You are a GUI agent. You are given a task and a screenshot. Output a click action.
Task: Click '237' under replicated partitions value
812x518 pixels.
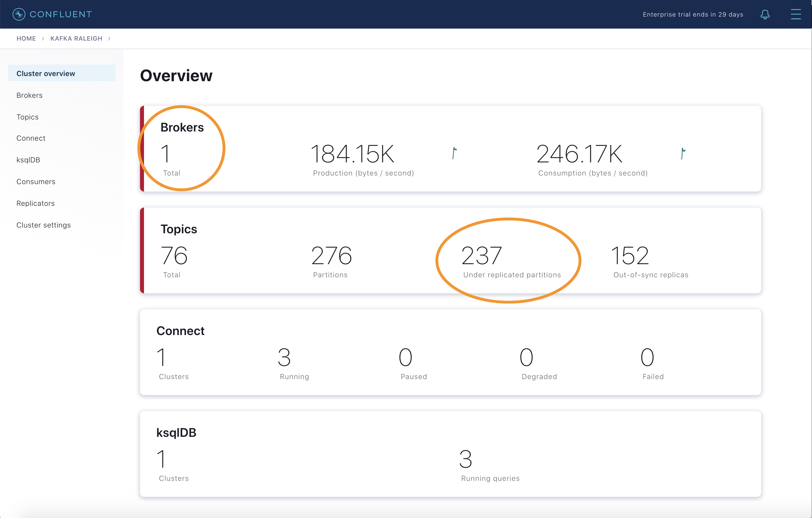[481, 256]
